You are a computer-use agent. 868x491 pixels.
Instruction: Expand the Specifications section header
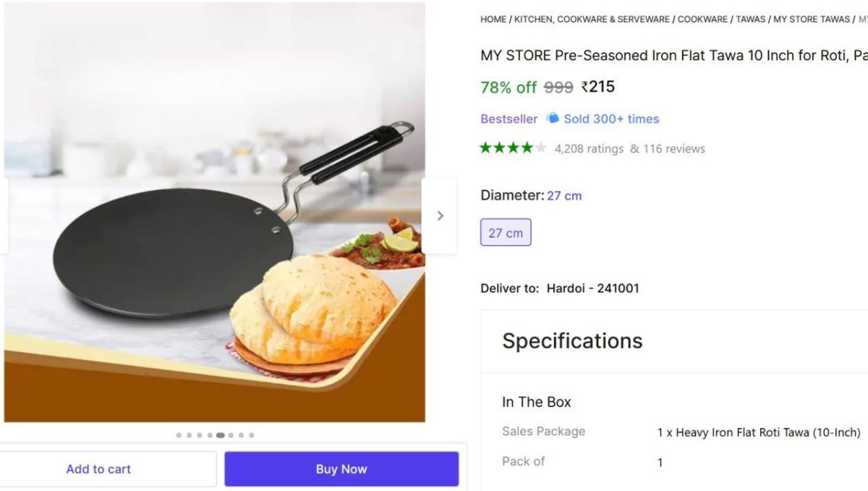572,341
